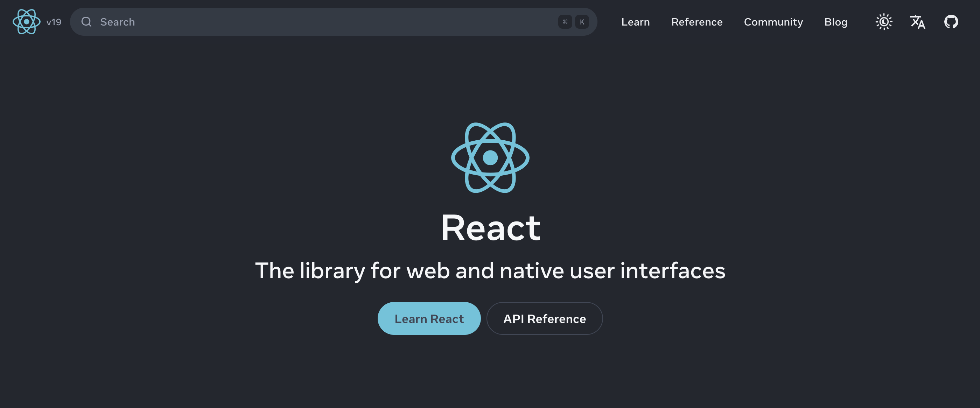Open the Blog nav item
Image resolution: width=980 pixels, height=408 pixels.
point(835,22)
